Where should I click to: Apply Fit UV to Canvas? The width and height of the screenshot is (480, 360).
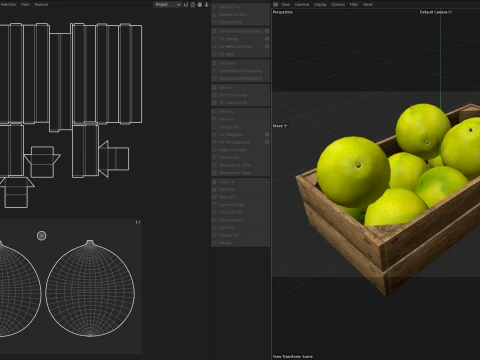click(240, 95)
